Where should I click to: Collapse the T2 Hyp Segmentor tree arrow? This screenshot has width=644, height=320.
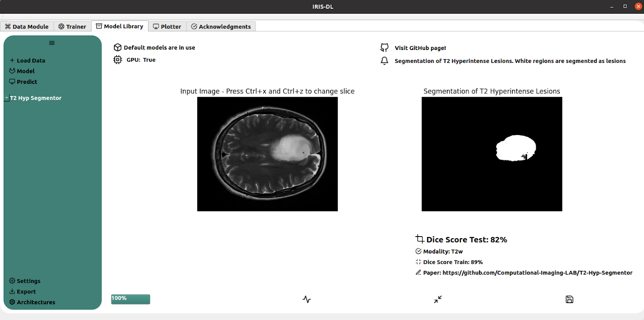click(x=6, y=98)
